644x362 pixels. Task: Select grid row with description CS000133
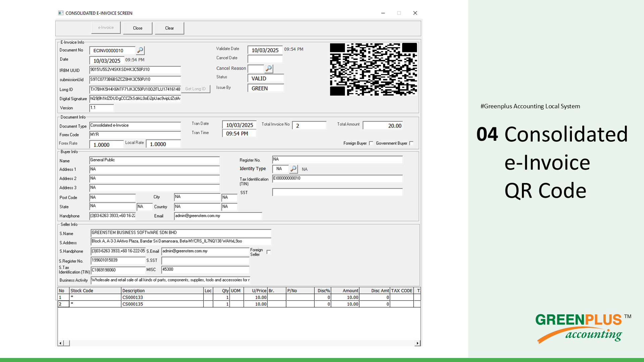pos(239,297)
